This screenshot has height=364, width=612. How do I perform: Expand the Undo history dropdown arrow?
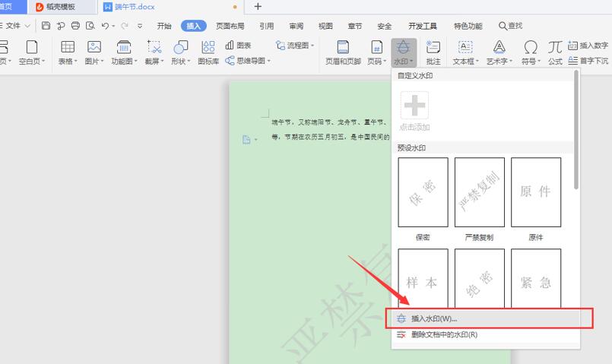click(x=113, y=26)
